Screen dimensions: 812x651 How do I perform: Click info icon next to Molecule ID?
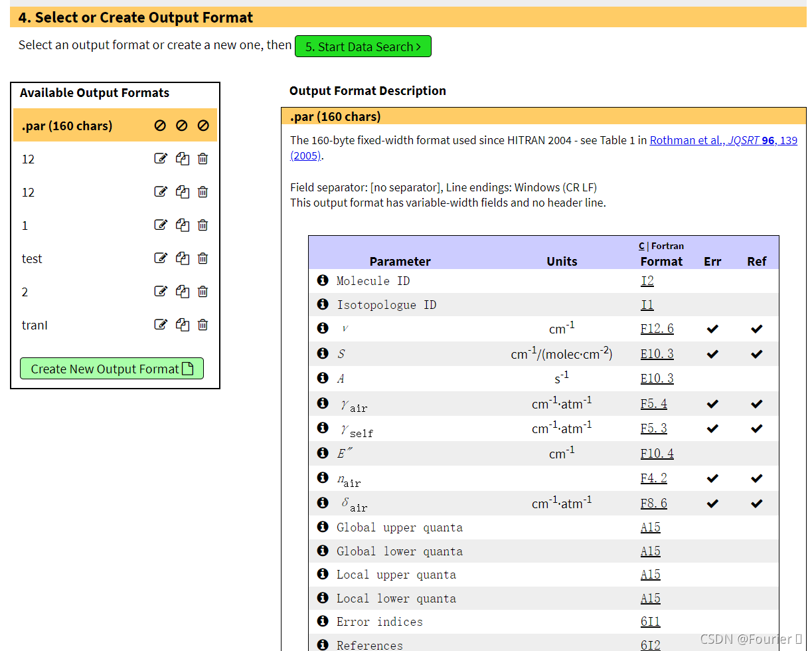coord(323,280)
